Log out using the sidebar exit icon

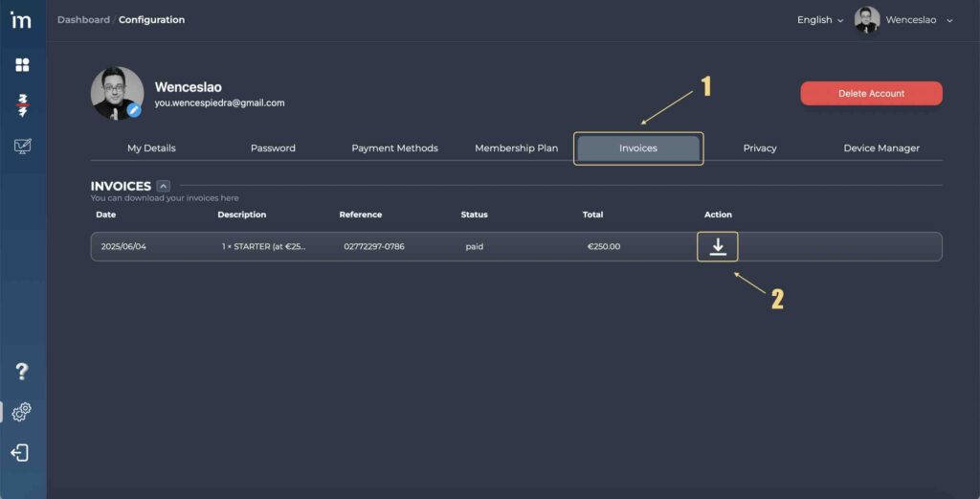20,453
